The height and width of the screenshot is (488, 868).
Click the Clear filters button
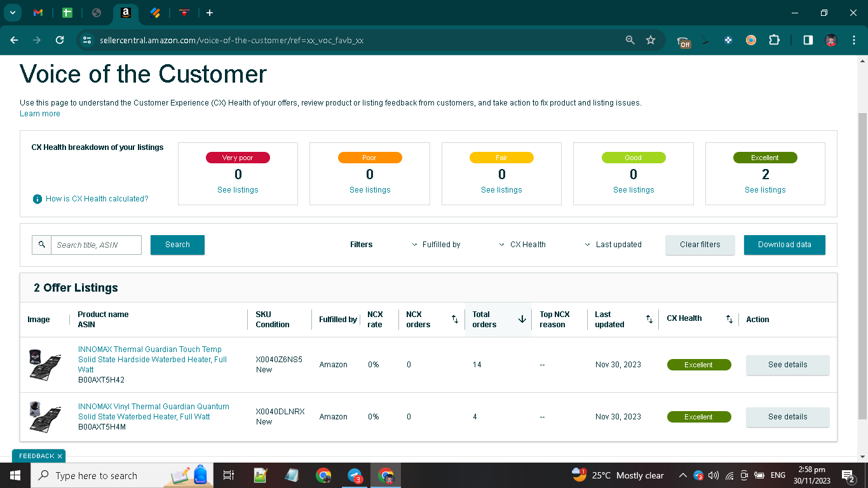click(x=700, y=245)
